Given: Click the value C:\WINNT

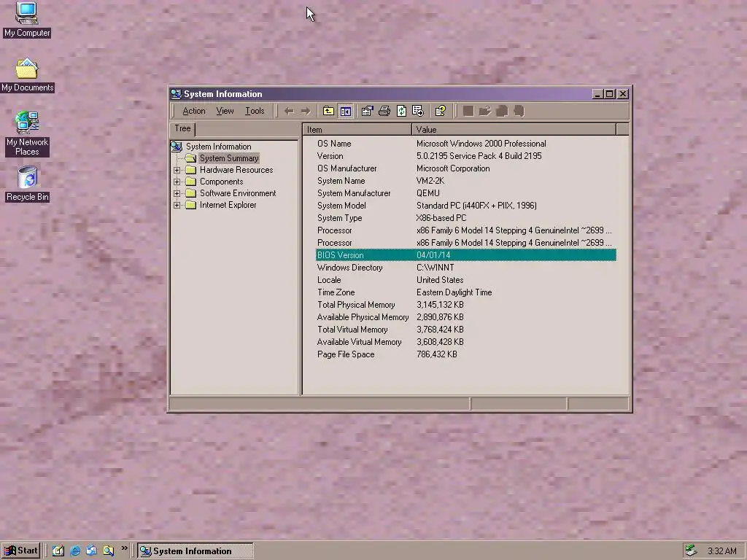Looking at the screenshot, I should pyautogui.click(x=436, y=268).
